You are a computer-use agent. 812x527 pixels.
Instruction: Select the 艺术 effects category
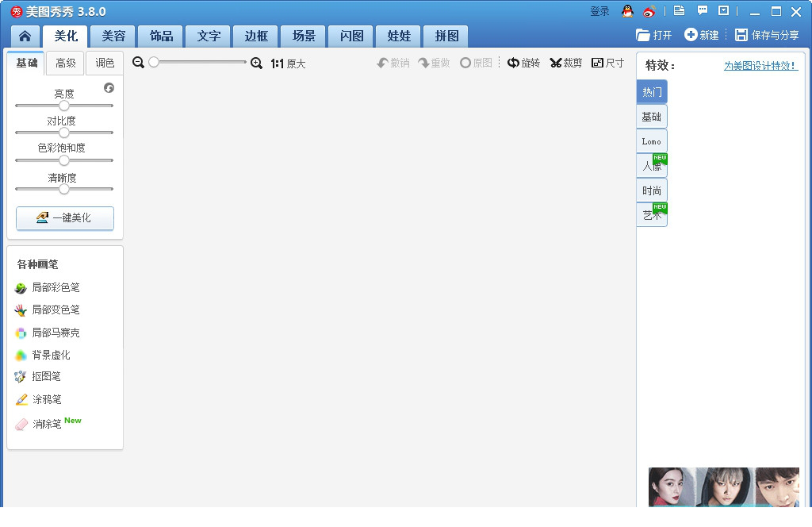[652, 214]
